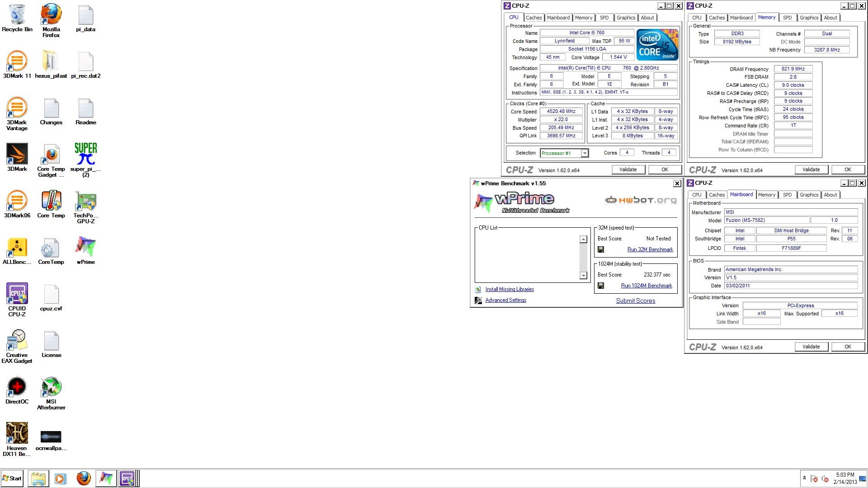Viewport: 868px width, 488px height.
Task: Run the 1024M Benchmark link
Action: tap(646, 286)
